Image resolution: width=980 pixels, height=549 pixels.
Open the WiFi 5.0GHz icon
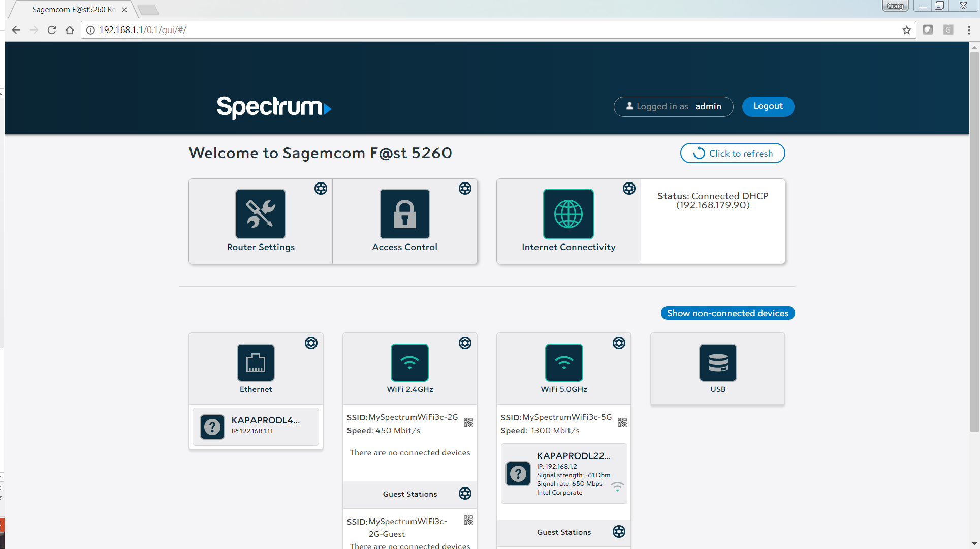point(564,362)
